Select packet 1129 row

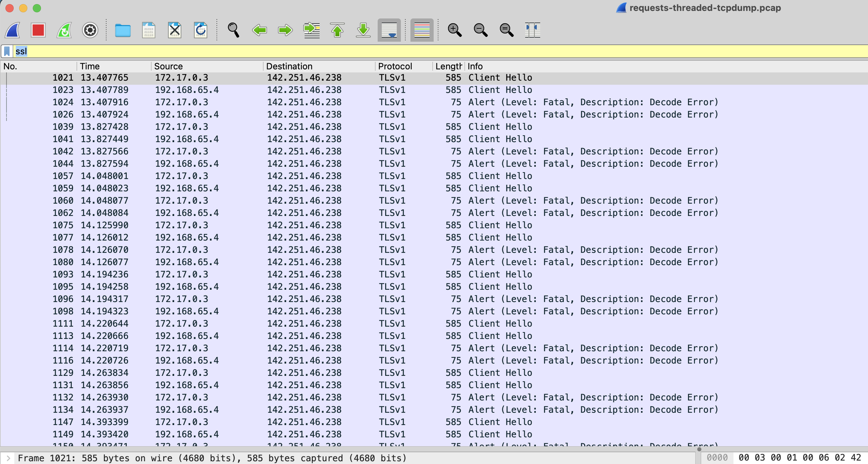(434, 373)
